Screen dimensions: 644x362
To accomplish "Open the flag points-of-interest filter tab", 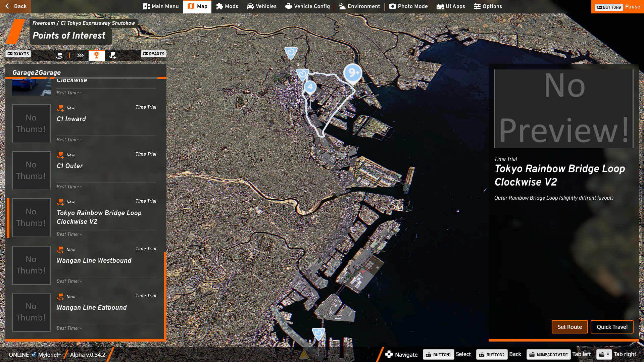I will click(59, 55).
